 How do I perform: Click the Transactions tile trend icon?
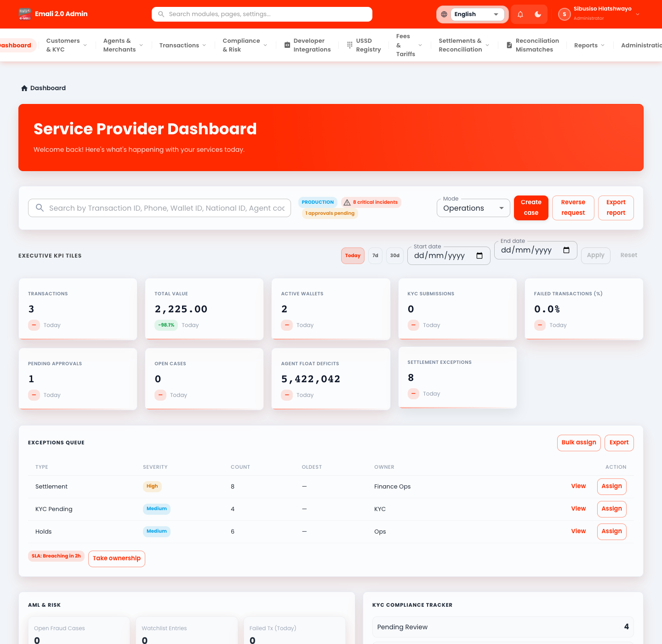[x=34, y=325]
